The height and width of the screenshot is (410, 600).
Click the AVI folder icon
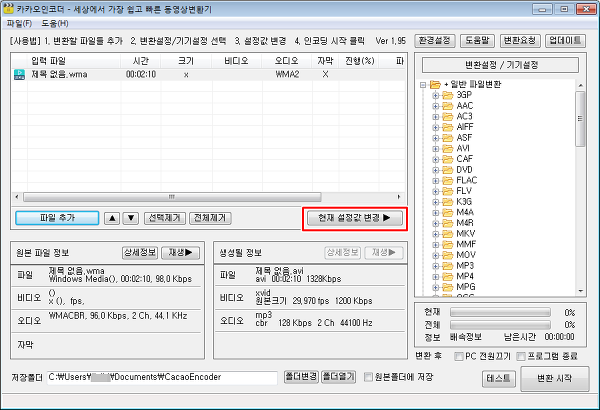coord(448,149)
